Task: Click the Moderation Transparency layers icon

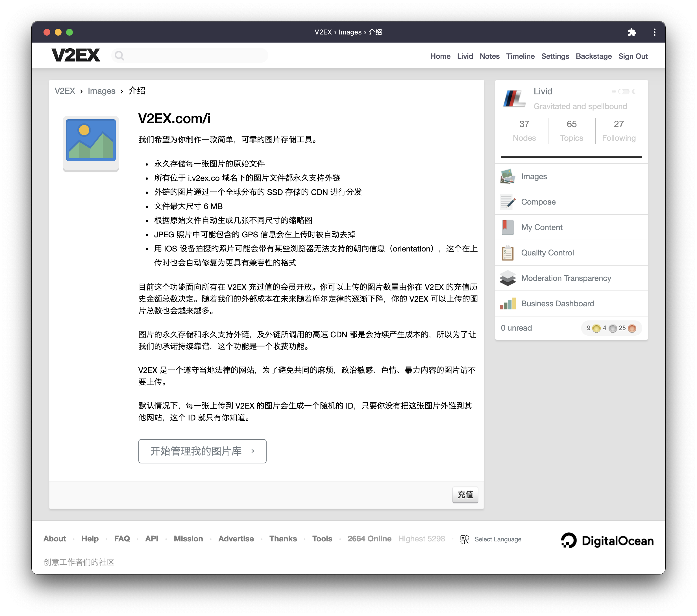Action: point(508,278)
